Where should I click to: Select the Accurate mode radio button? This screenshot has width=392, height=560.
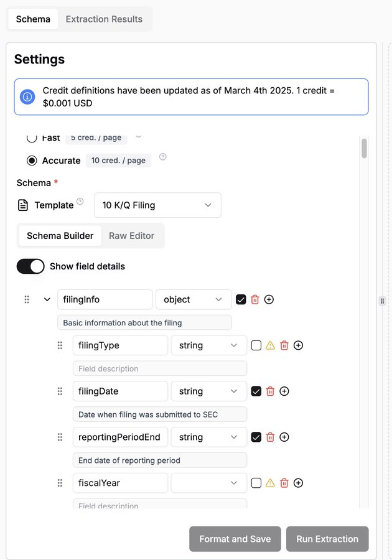[x=32, y=161]
